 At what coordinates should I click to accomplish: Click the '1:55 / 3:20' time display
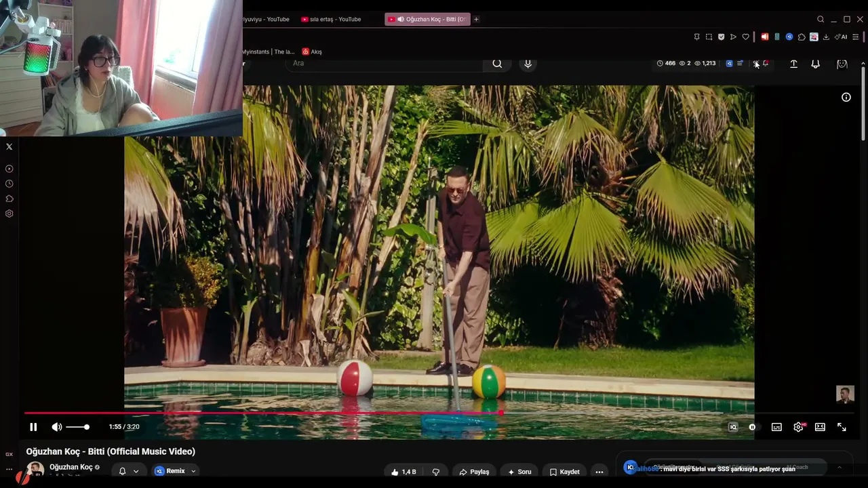coord(124,427)
